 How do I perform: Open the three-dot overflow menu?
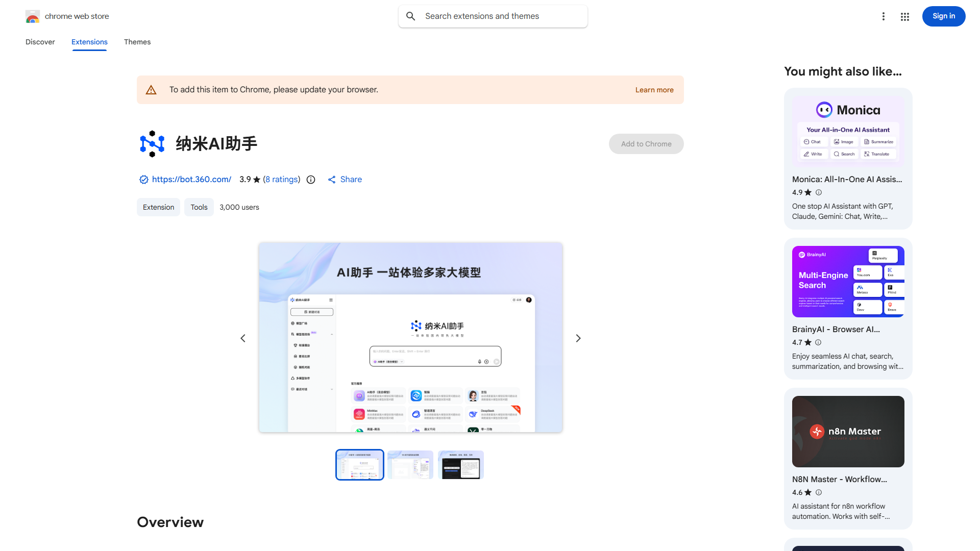(x=884, y=16)
